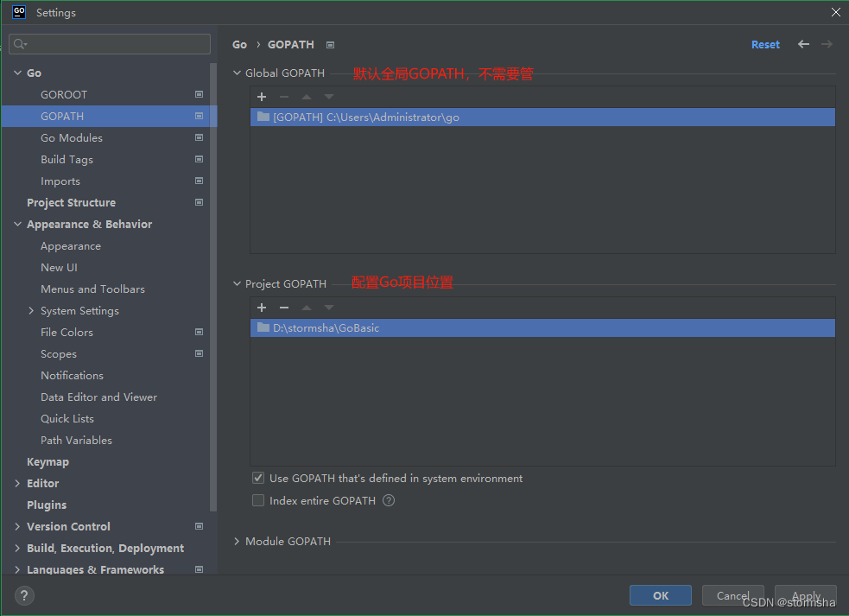Open help with the question mark button
This screenshot has height=616, width=849.
(24, 595)
